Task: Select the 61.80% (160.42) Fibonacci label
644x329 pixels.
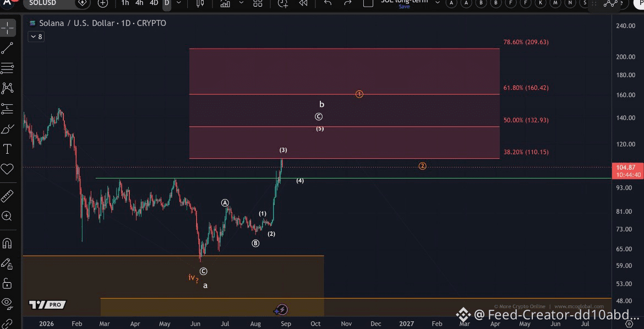Action: (526, 88)
